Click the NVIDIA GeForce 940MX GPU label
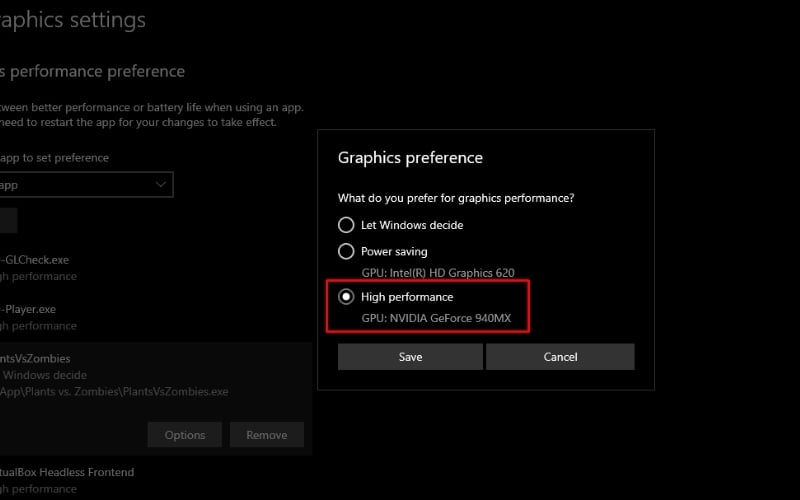 click(x=436, y=317)
